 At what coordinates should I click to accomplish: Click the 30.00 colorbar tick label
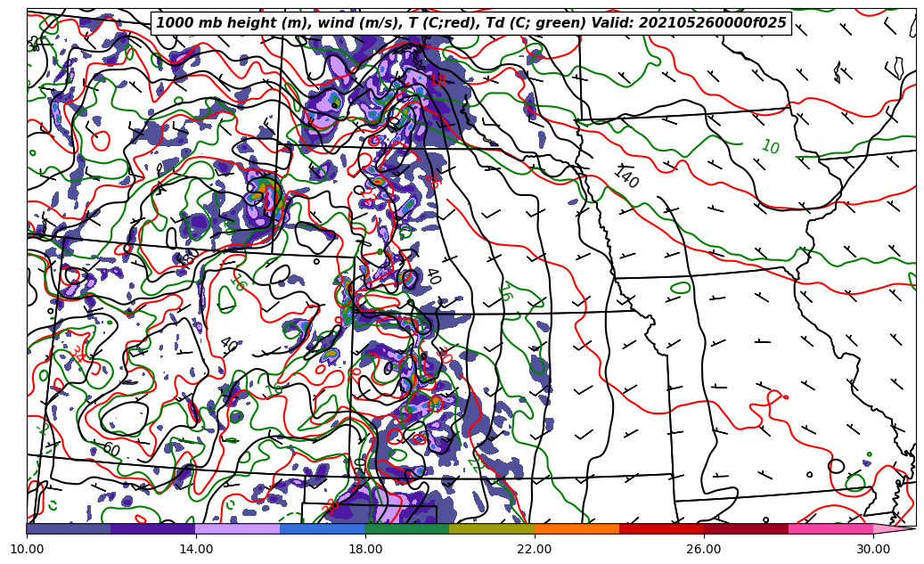click(x=873, y=549)
